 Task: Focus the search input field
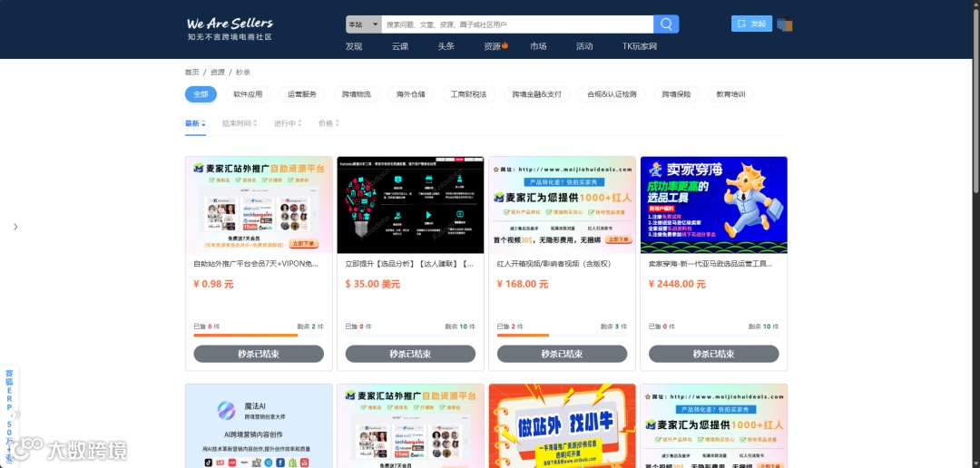[517, 24]
